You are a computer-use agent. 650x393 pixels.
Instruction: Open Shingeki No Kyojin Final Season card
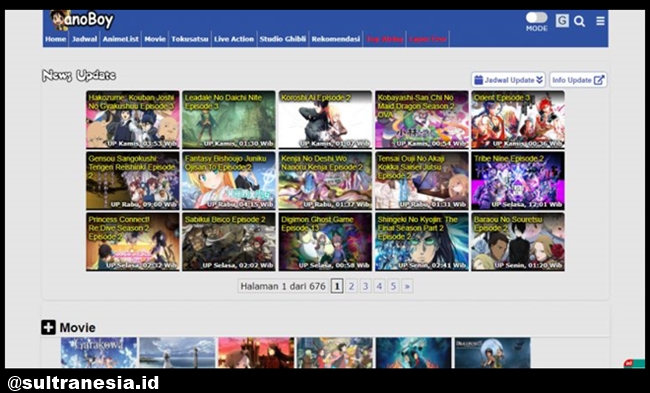[422, 242]
